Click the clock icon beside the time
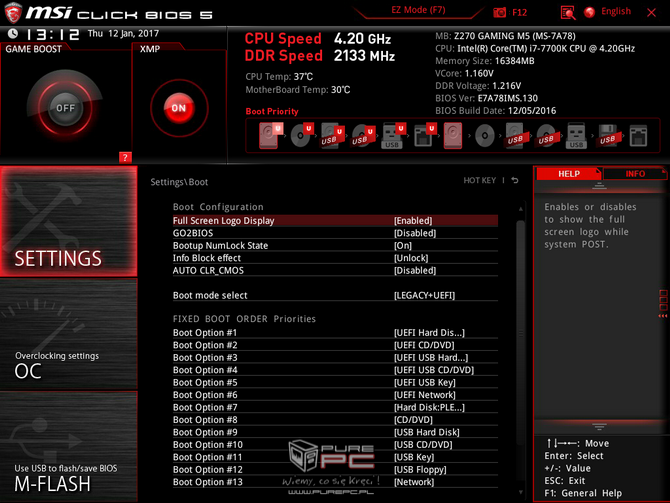 pos(13,33)
